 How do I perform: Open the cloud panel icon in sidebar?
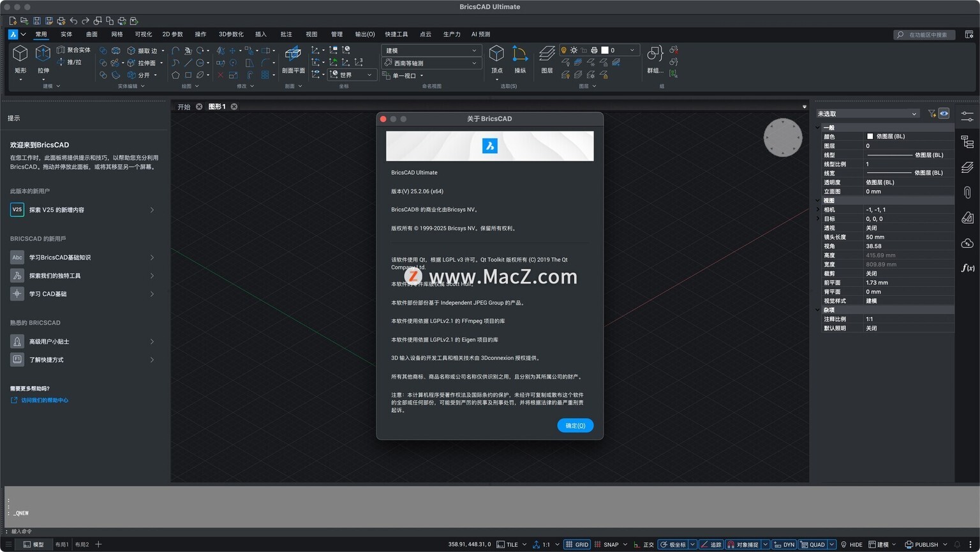point(967,242)
